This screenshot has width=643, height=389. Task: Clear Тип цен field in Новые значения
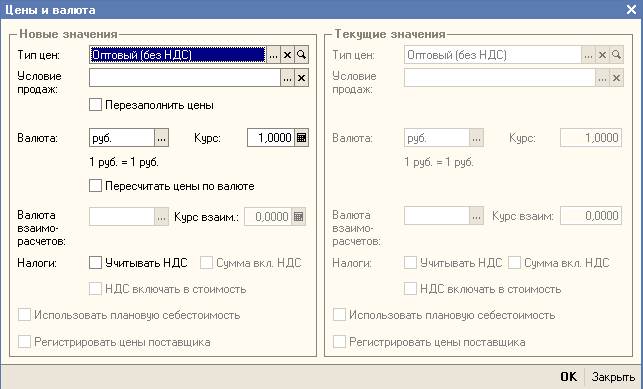coord(287,55)
